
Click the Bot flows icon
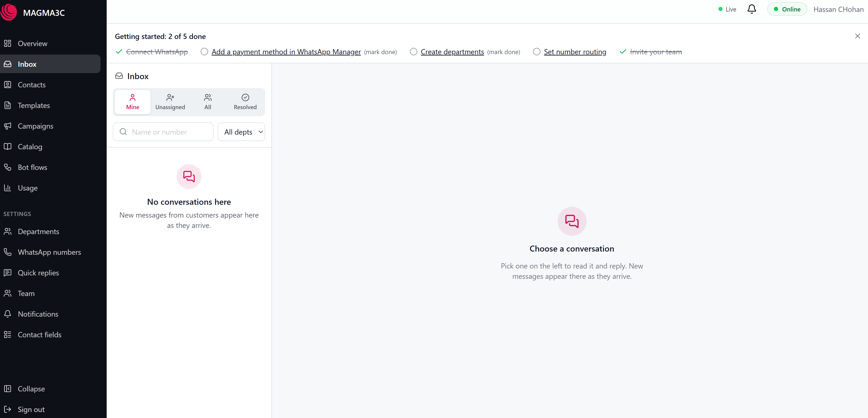8,167
